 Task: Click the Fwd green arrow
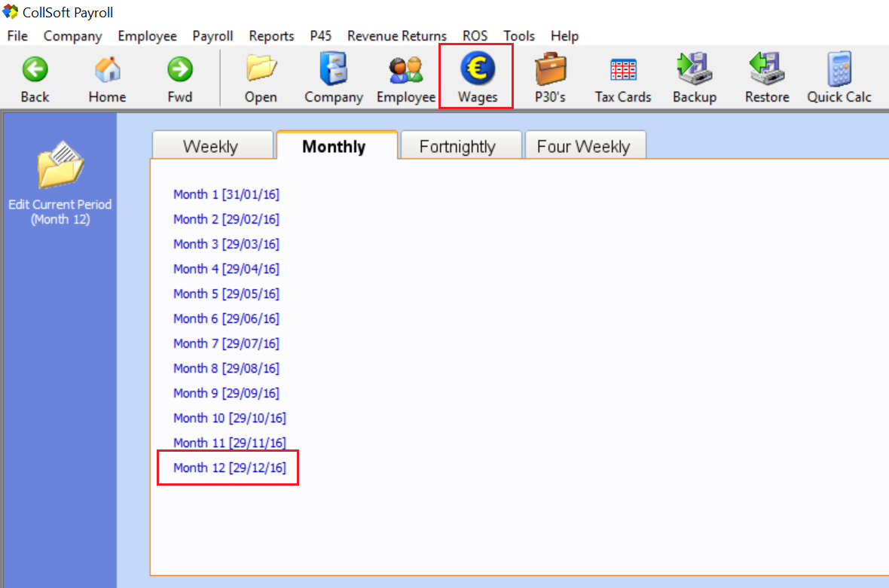click(179, 70)
